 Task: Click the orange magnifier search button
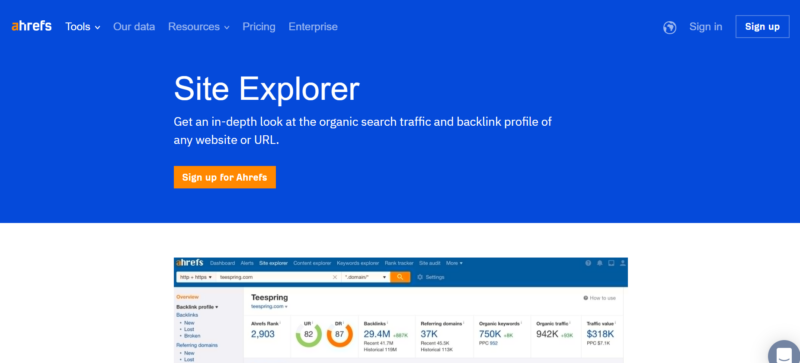click(400, 277)
